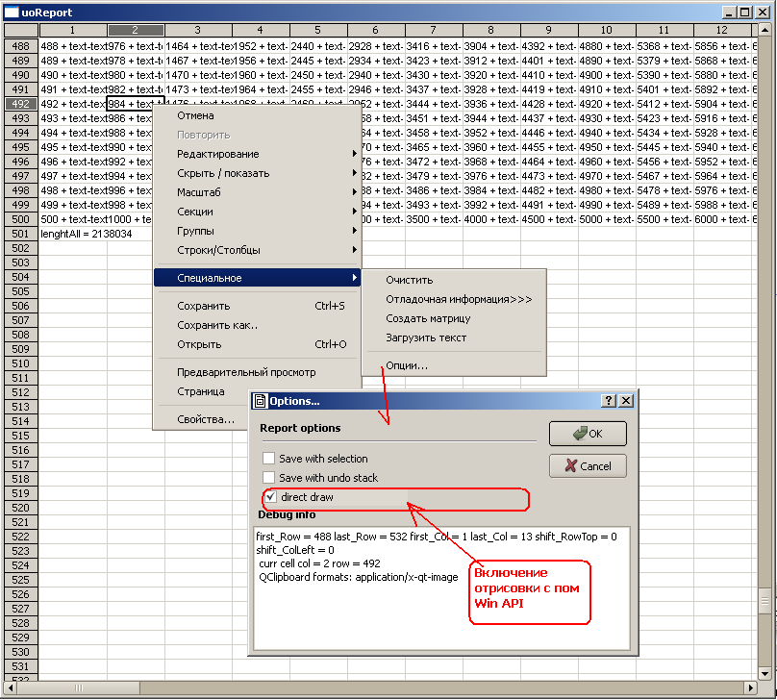Close the Options dialog
The width and height of the screenshot is (777, 700).
(626, 400)
